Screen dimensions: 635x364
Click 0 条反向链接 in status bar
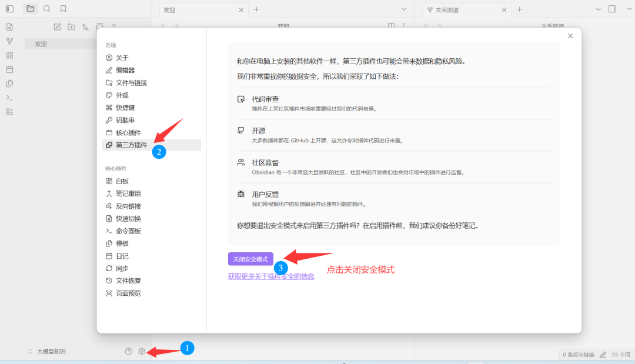579,355
